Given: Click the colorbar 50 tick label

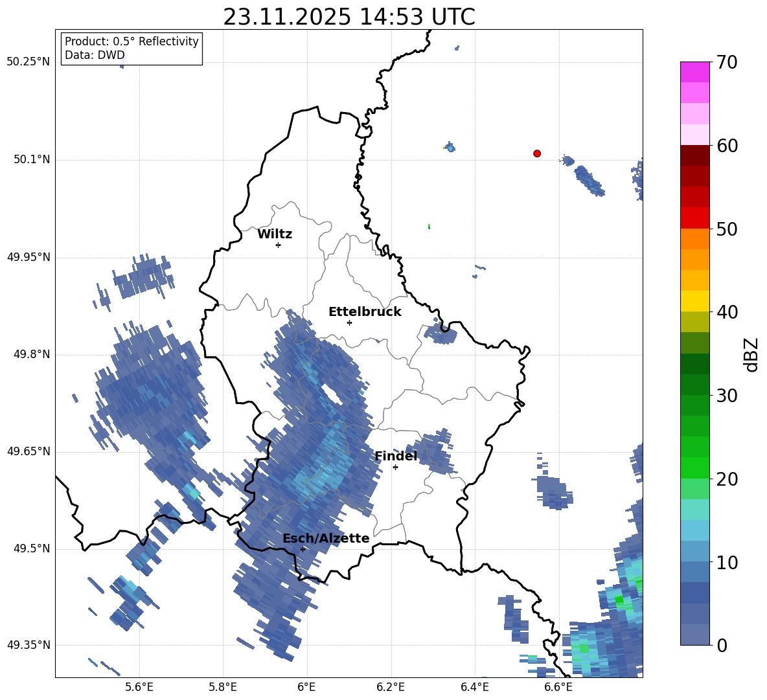Looking at the screenshot, I should 727,229.
